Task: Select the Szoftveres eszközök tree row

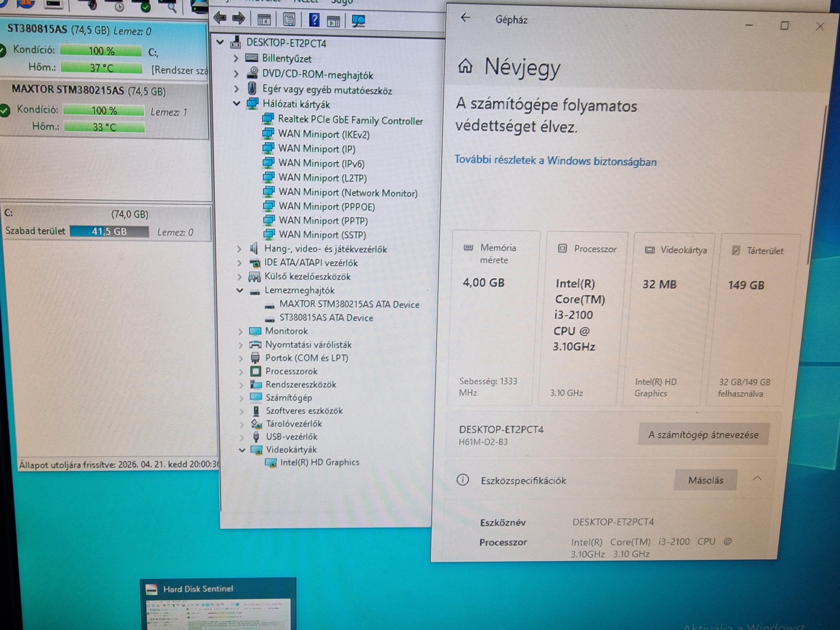Action: pyautogui.click(x=304, y=410)
